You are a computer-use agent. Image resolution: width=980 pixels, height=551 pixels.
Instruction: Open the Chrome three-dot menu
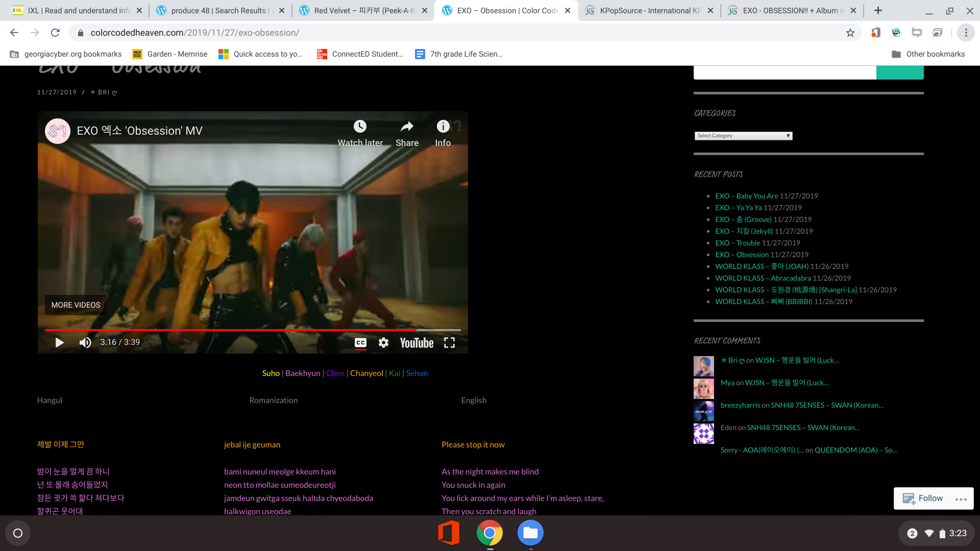[966, 33]
